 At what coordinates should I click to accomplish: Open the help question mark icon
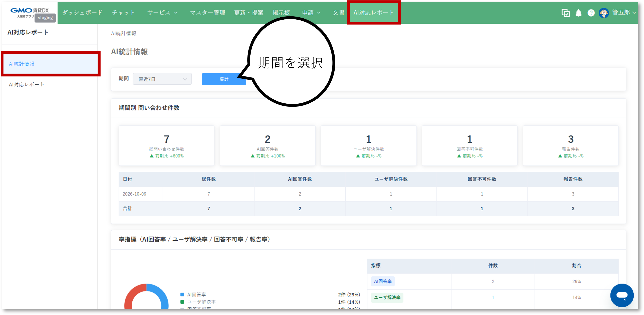click(x=591, y=13)
